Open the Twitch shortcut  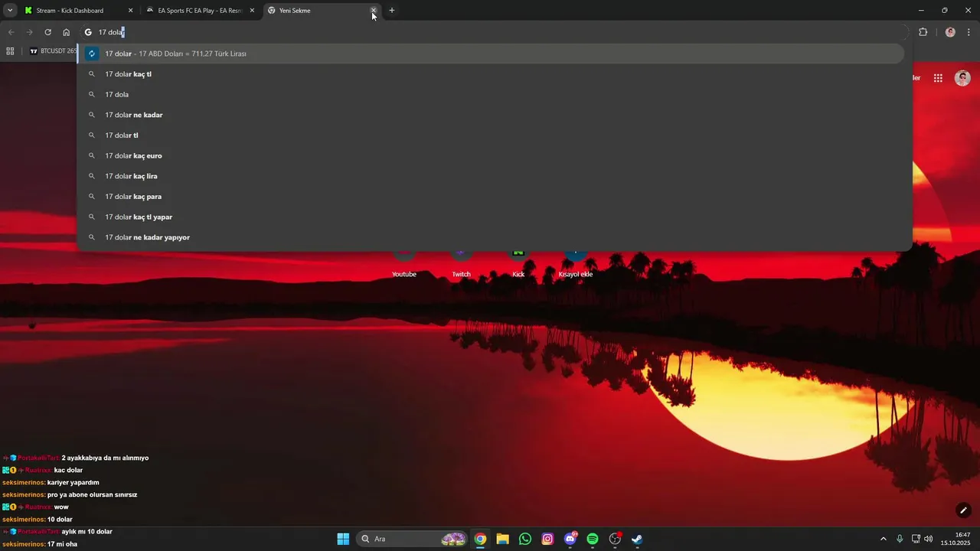[x=461, y=264]
